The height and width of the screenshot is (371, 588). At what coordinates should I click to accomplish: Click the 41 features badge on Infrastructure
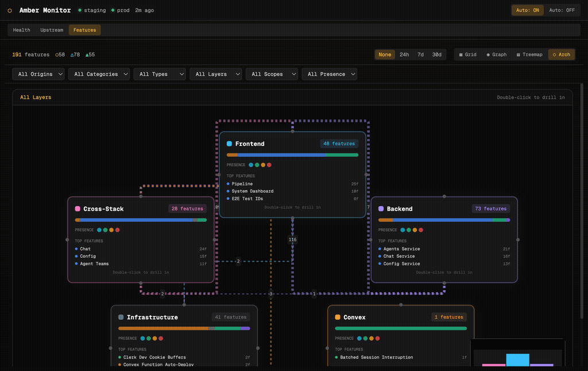(231, 317)
